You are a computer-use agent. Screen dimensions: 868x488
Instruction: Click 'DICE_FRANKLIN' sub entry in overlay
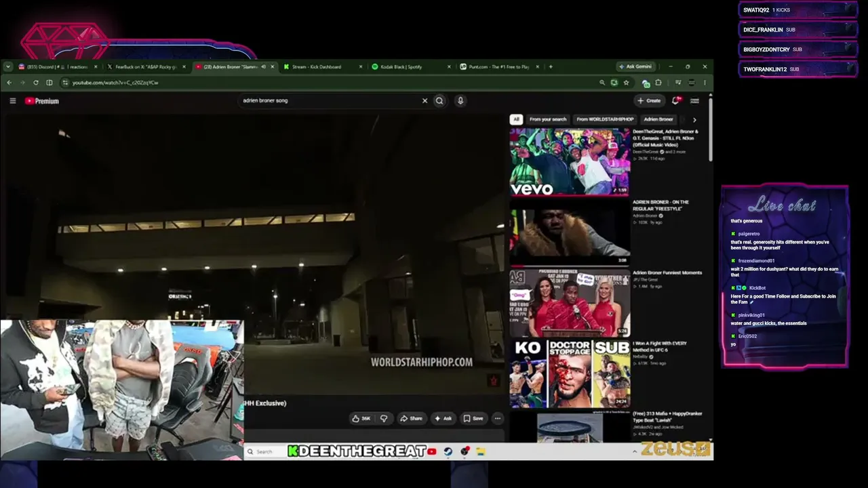pyautogui.click(x=797, y=30)
